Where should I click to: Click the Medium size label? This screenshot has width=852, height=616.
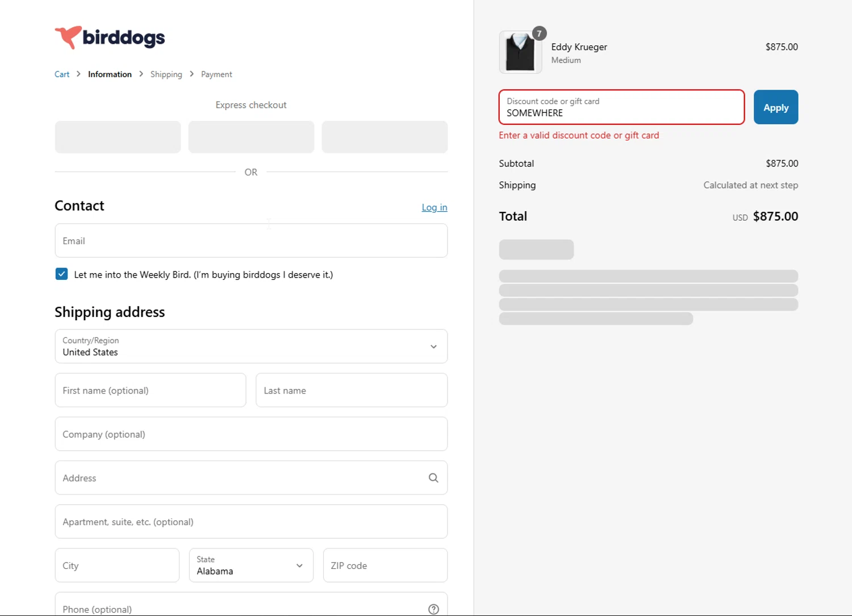566,60
